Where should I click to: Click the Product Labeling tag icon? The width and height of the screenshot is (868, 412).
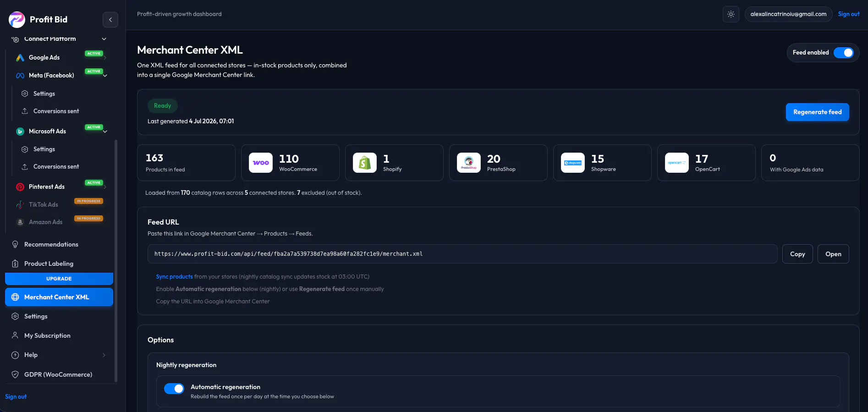(15, 264)
